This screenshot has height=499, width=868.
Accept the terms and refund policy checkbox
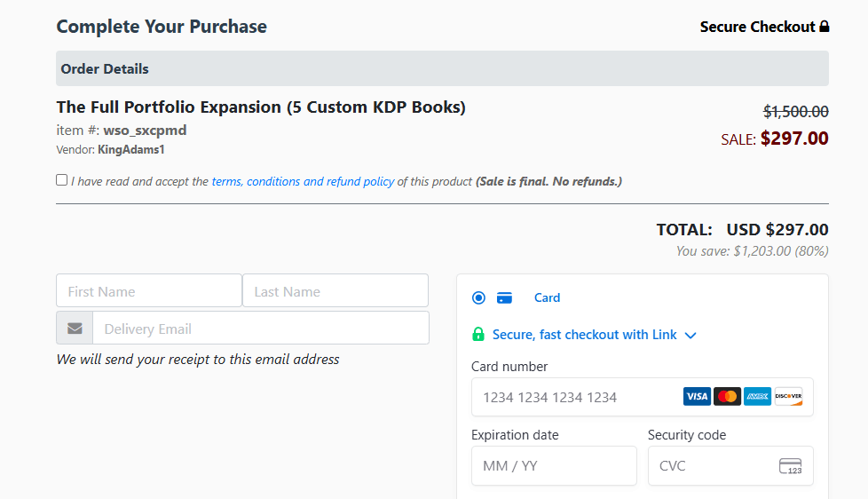coord(61,180)
